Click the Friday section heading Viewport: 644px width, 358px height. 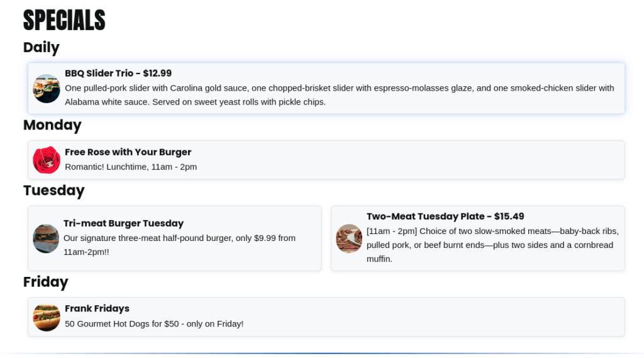coord(45,282)
